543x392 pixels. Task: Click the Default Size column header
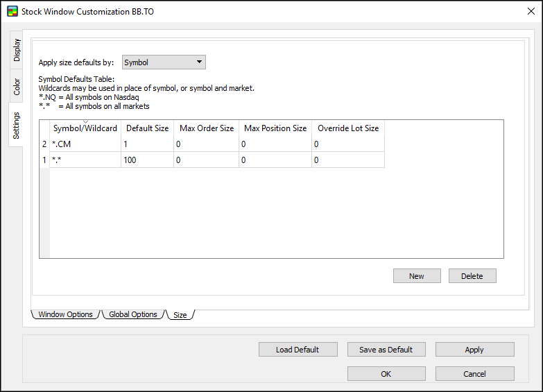(x=147, y=128)
